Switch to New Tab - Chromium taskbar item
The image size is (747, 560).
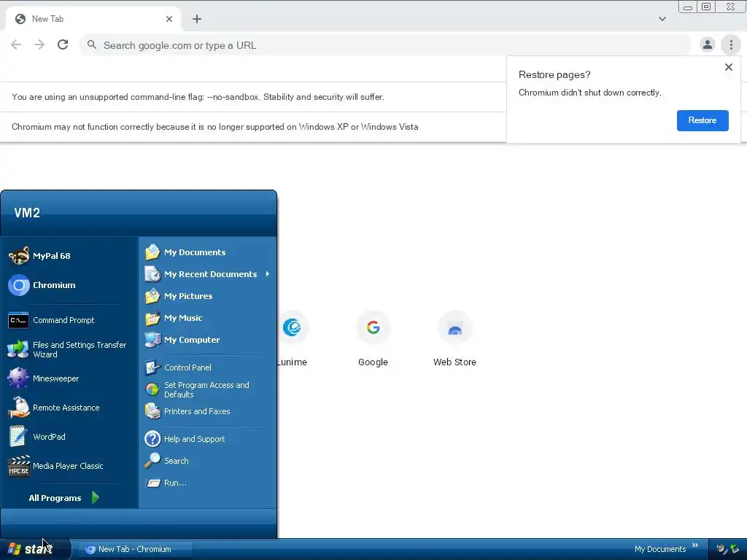pyautogui.click(x=135, y=549)
